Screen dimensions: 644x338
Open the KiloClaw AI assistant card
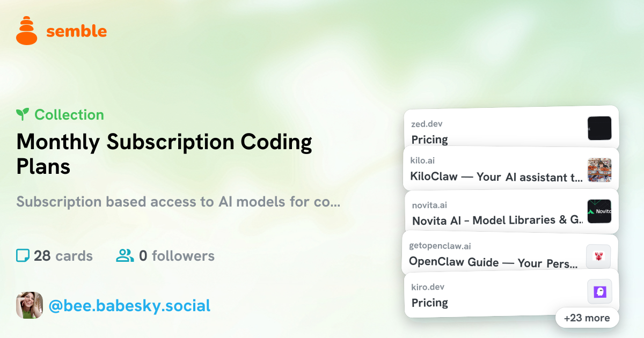511,169
